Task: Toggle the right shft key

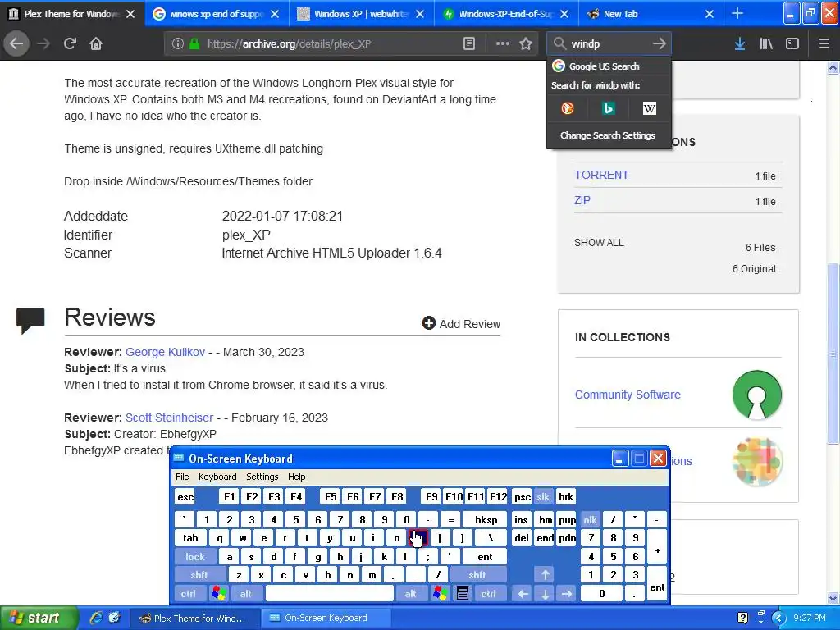Action: click(477, 575)
